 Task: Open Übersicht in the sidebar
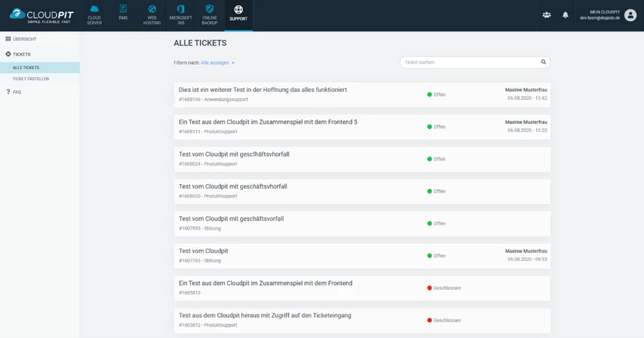pos(24,39)
